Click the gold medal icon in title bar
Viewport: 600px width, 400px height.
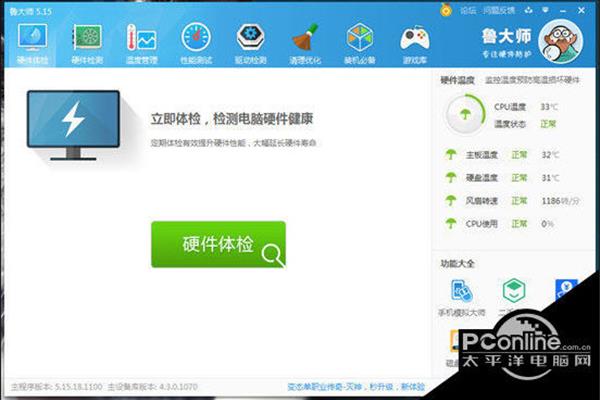coord(446,10)
